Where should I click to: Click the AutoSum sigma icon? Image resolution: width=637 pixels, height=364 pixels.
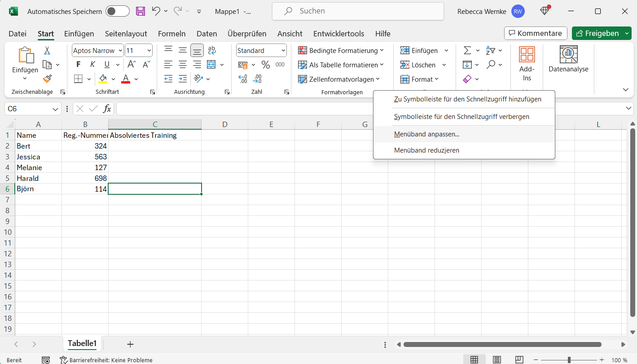coord(467,50)
